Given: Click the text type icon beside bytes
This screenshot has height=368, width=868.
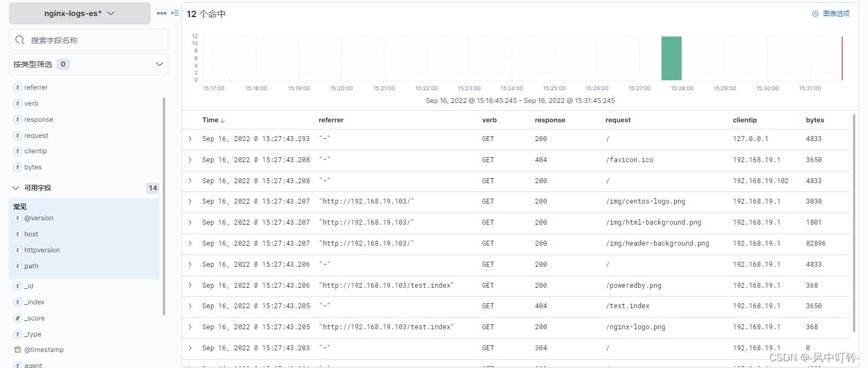Looking at the screenshot, I should (18, 167).
